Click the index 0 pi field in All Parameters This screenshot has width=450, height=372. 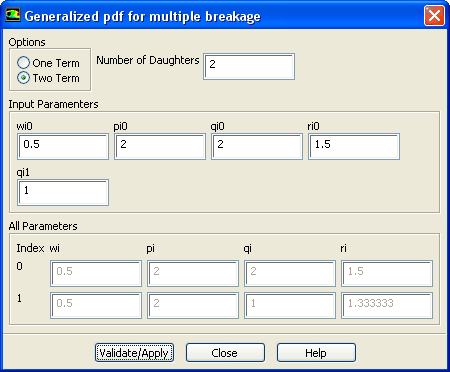(x=193, y=274)
